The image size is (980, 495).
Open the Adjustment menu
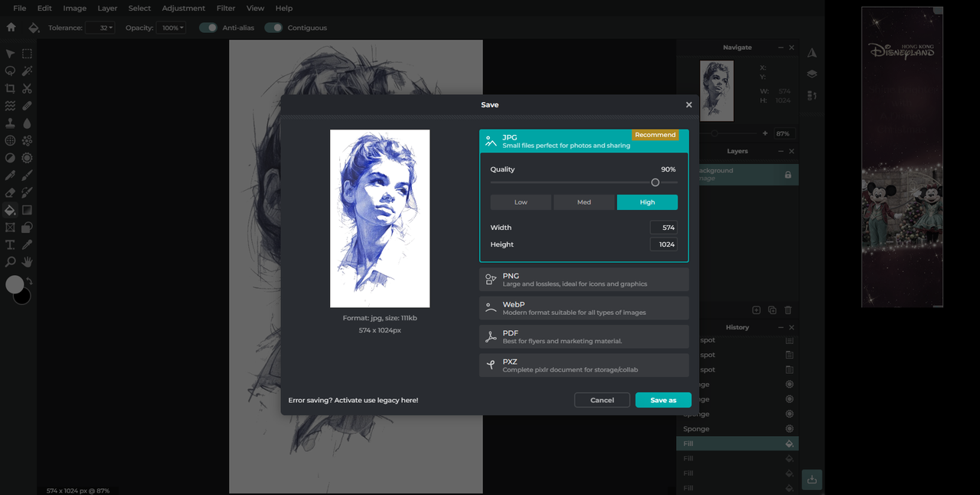[x=184, y=8]
